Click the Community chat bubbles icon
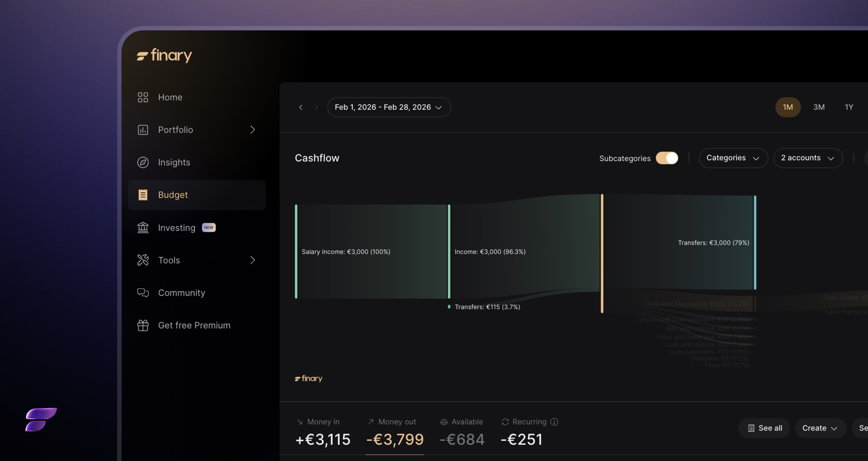 click(x=143, y=293)
